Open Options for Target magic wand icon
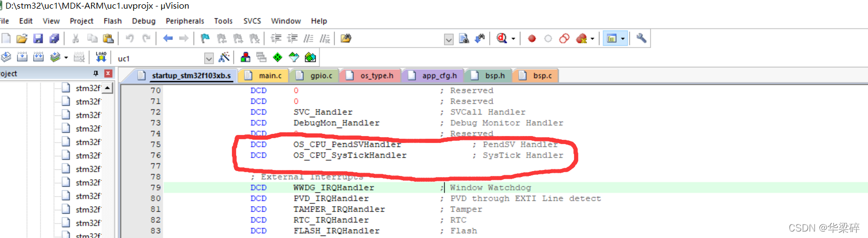The height and width of the screenshot is (238, 868). [224, 57]
